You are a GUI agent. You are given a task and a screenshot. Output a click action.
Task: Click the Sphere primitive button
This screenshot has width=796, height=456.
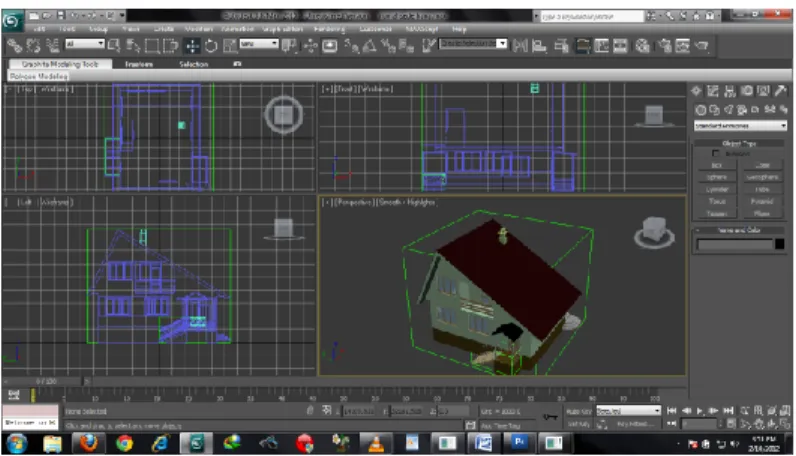click(717, 177)
